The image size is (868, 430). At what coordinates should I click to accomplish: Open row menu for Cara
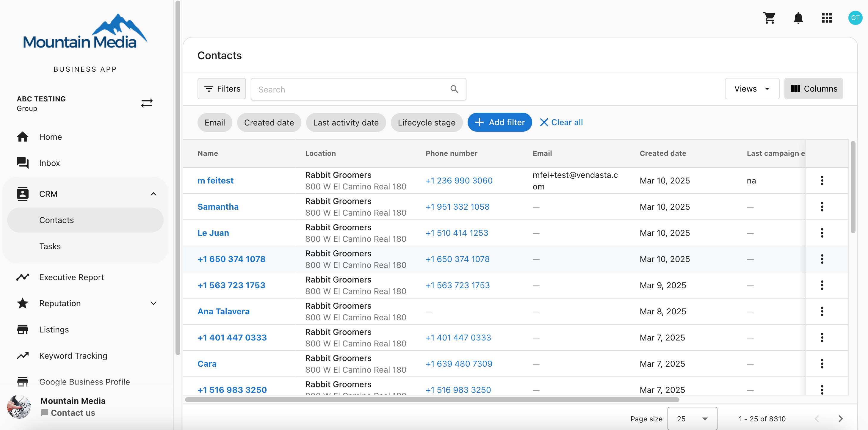(x=822, y=364)
